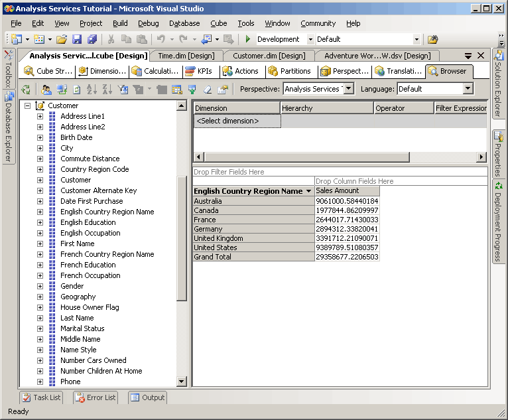Click the Sort Ascending A-Z icon

pos(92,90)
